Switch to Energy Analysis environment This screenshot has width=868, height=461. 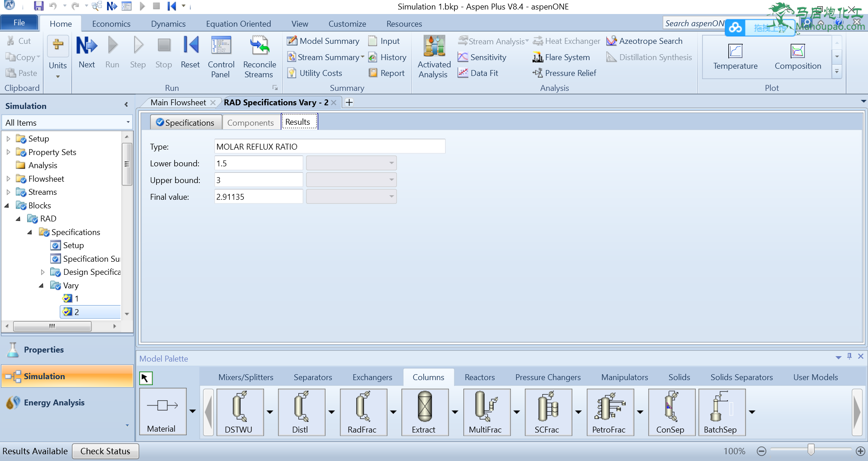pos(67,403)
